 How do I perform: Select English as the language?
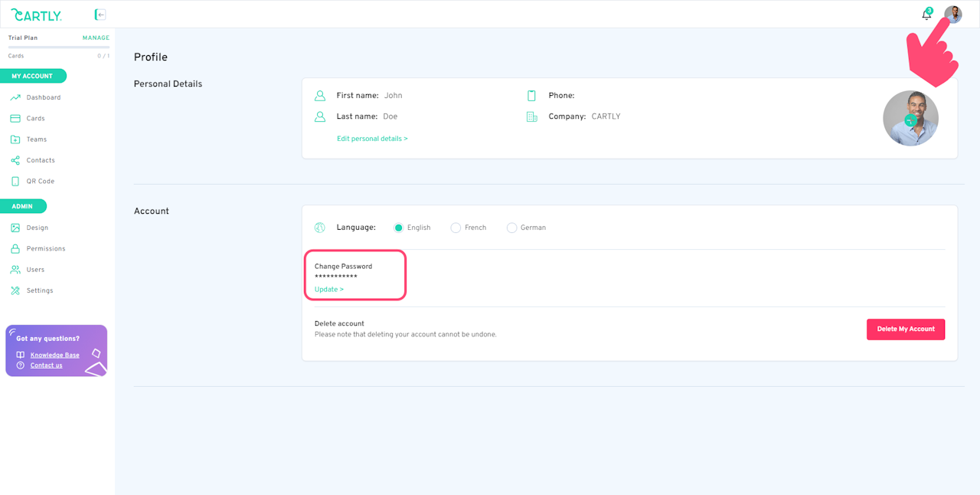(398, 228)
